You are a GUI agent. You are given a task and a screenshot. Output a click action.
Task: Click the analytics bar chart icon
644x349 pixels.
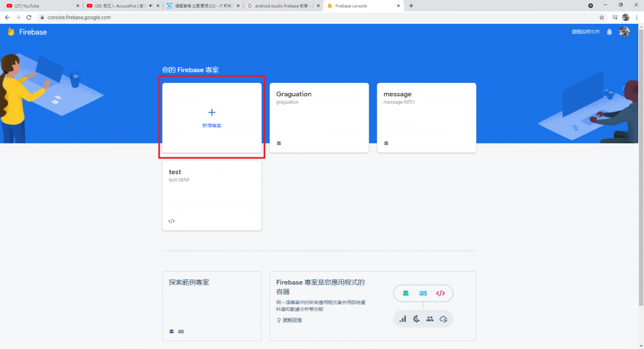(x=403, y=319)
